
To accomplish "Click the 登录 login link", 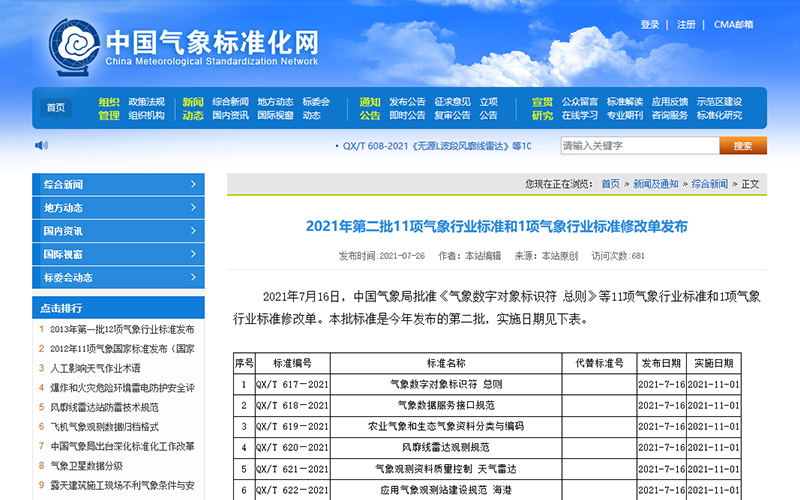I will tap(650, 24).
